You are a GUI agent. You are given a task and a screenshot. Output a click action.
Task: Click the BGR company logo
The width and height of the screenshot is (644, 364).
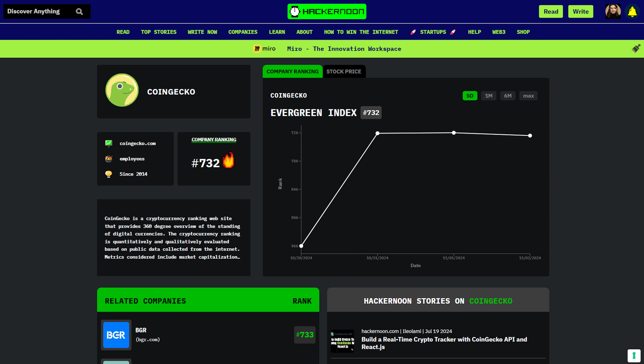coord(116,335)
